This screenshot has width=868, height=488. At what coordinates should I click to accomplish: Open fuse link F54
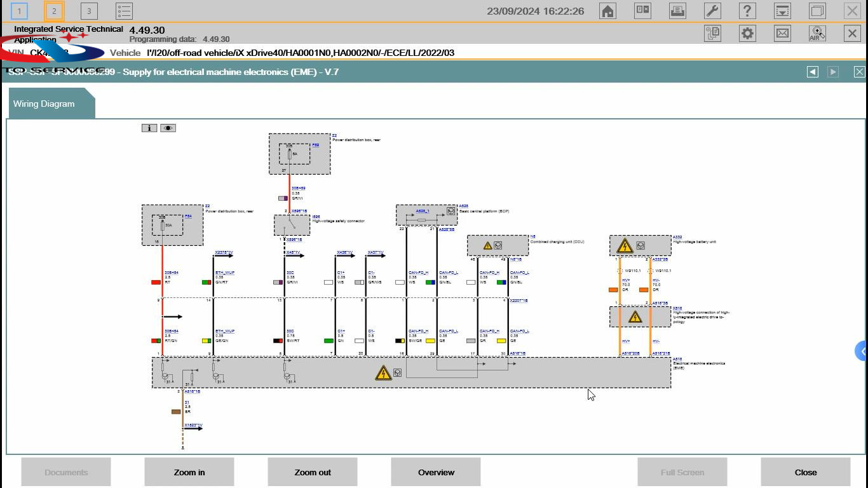[188, 216]
